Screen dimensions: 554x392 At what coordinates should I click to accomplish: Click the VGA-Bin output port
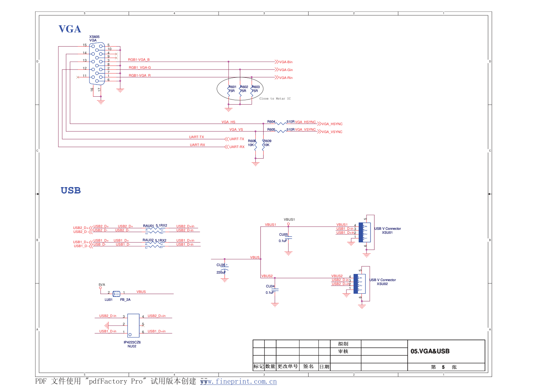(284, 62)
